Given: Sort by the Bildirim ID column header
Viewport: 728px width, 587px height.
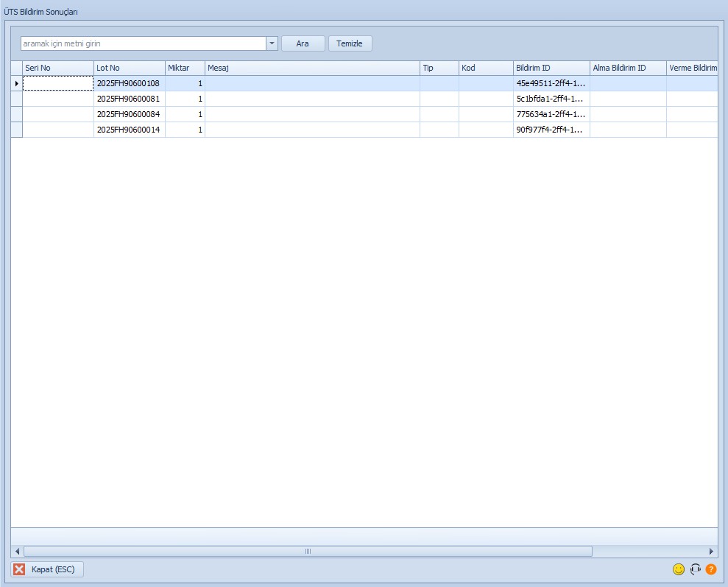Looking at the screenshot, I should pos(551,68).
